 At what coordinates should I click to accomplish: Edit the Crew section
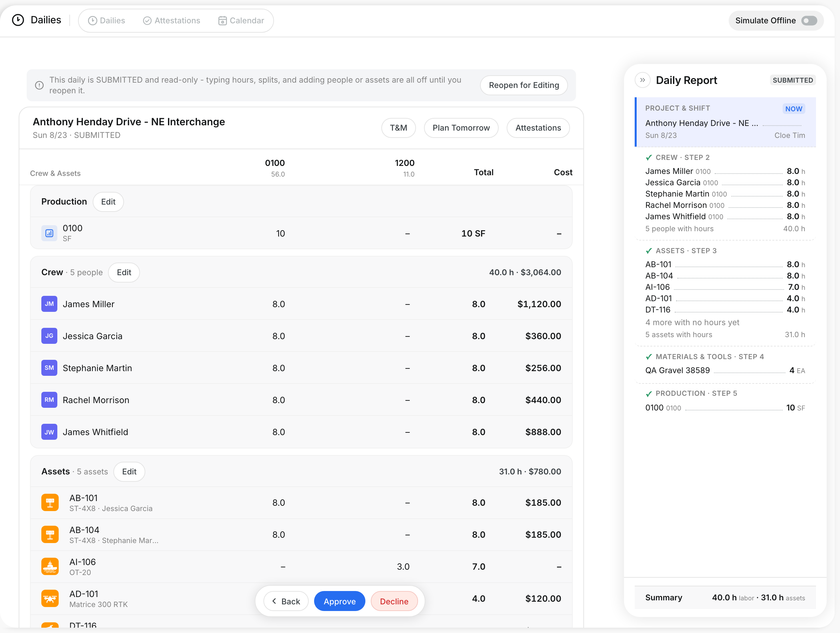tap(124, 273)
